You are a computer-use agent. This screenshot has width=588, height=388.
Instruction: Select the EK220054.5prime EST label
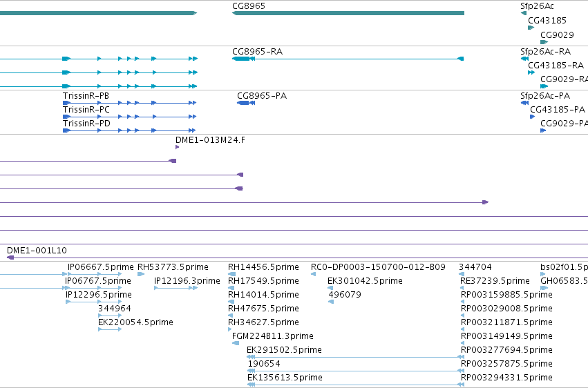pos(135,322)
